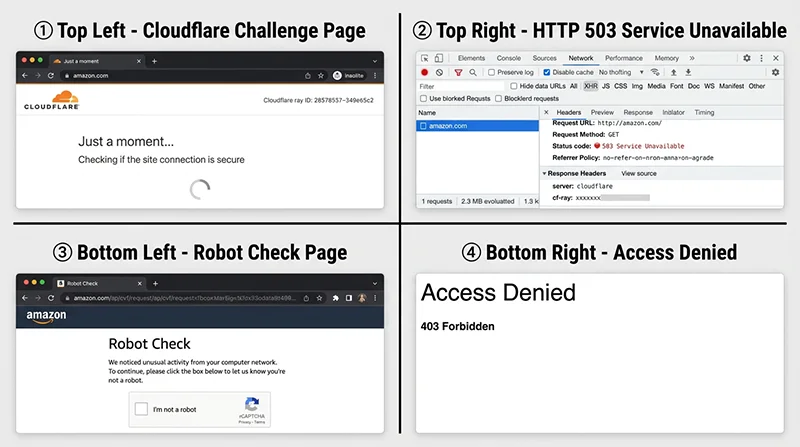Viewport: 800px width, 447px height.
Task: Reload the page in the Robot Check window
Action: click(51, 298)
